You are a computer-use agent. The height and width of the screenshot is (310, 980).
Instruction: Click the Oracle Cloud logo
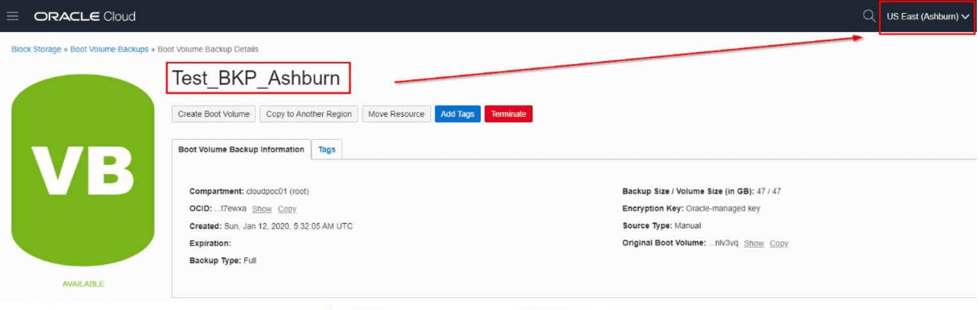pyautogui.click(x=85, y=16)
